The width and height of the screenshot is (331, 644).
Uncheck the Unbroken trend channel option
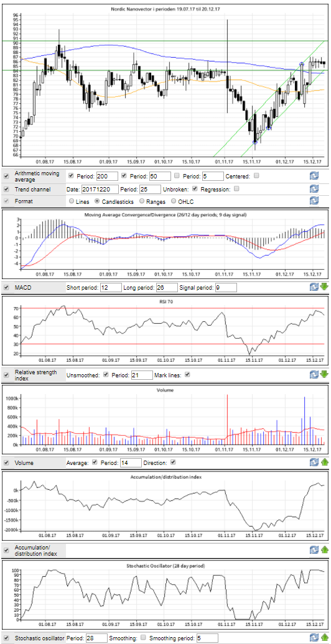pyautogui.click(x=195, y=188)
